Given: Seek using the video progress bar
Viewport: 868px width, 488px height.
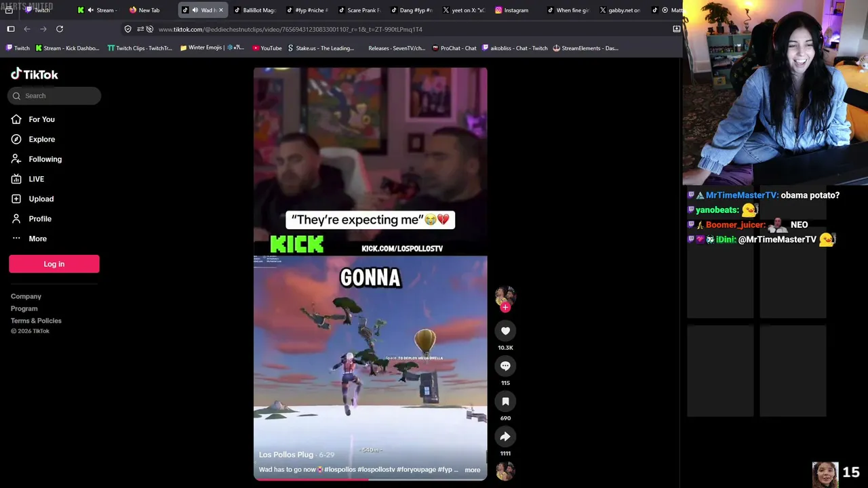Looking at the screenshot, I should (370, 479).
